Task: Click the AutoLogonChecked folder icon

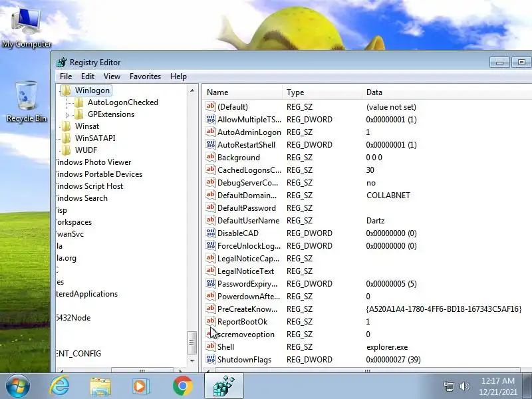Action: 78,102
